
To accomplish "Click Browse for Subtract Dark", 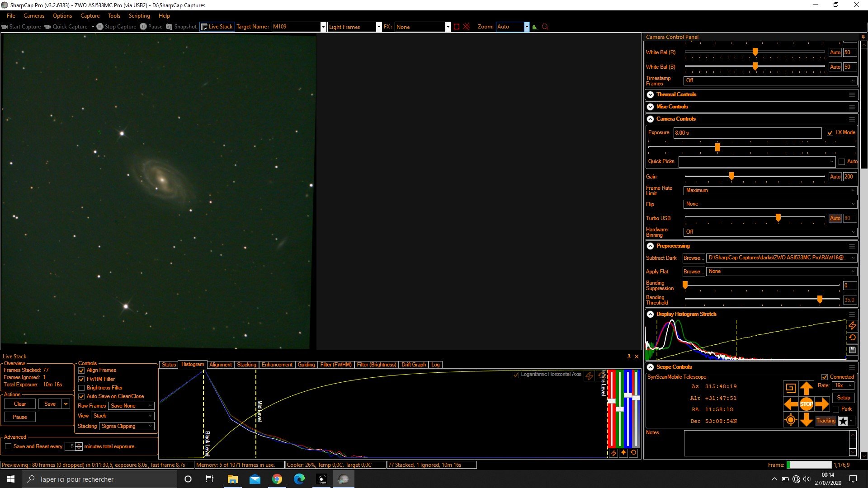I will click(693, 258).
